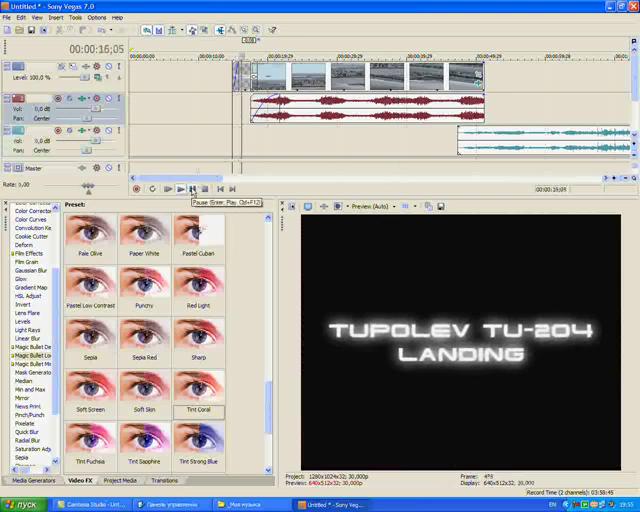
Task: Open Render As toolbar icon
Action: [43, 30]
